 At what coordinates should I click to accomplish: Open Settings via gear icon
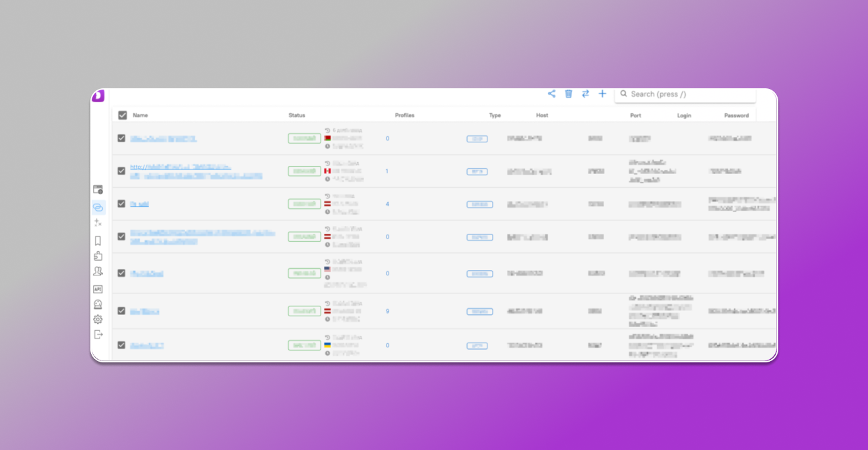click(x=98, y=319)
